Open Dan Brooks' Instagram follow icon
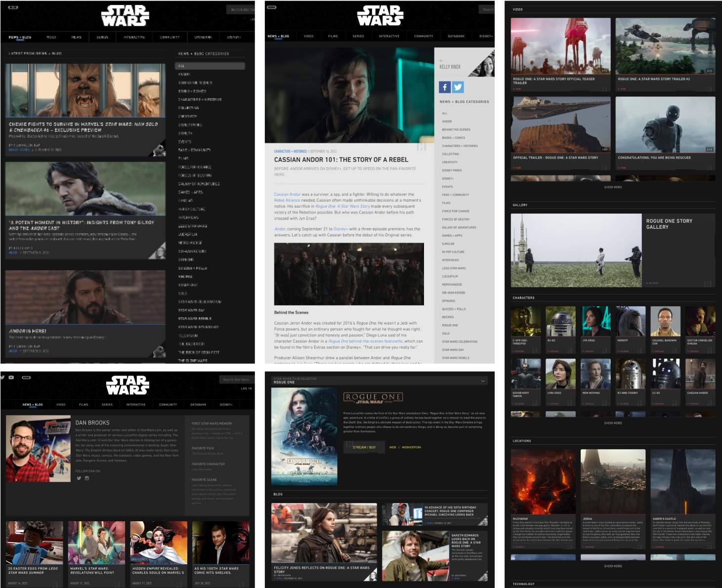This screenshot has width=722, height=588. (x=87, y=478)
